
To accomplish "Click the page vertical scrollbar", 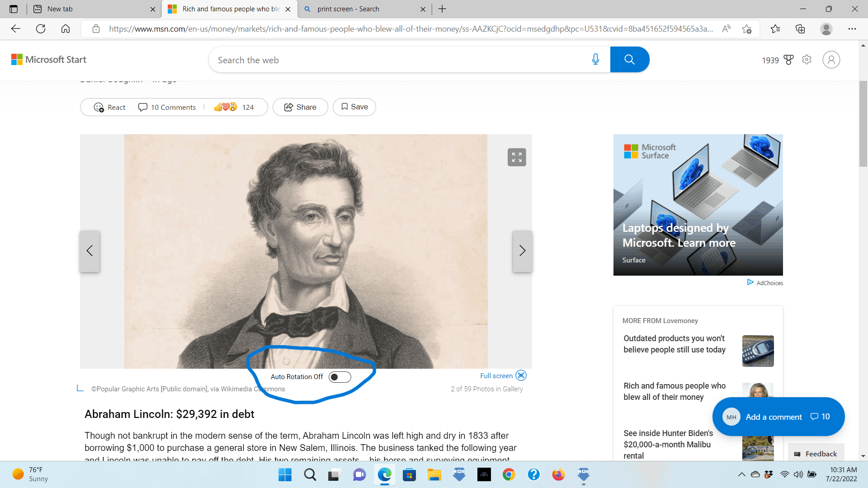I will tap(863, 125).
